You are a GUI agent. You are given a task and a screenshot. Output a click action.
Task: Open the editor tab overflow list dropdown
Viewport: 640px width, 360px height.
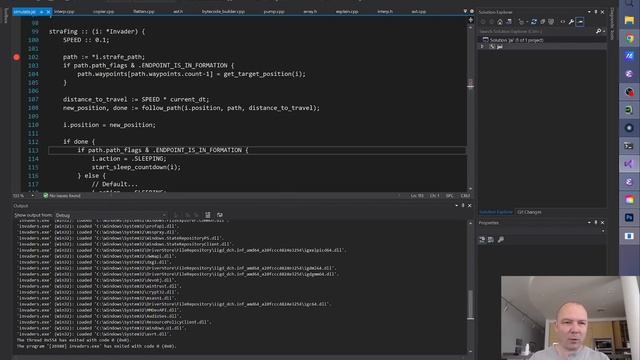tap(465, 11)
